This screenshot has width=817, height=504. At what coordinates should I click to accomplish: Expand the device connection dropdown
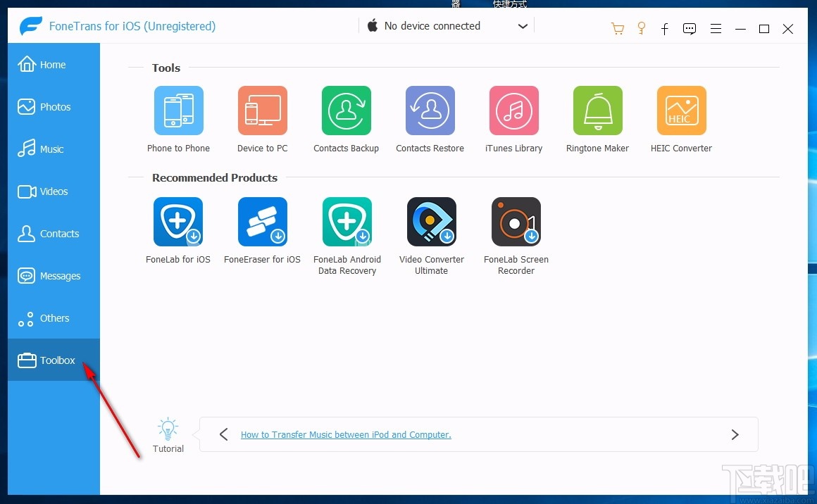[523, 25]
